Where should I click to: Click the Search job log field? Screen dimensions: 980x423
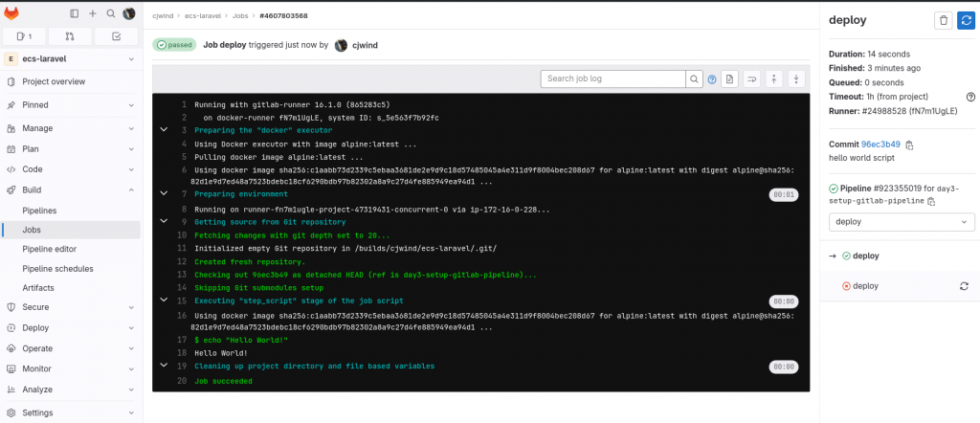[613, 78]
